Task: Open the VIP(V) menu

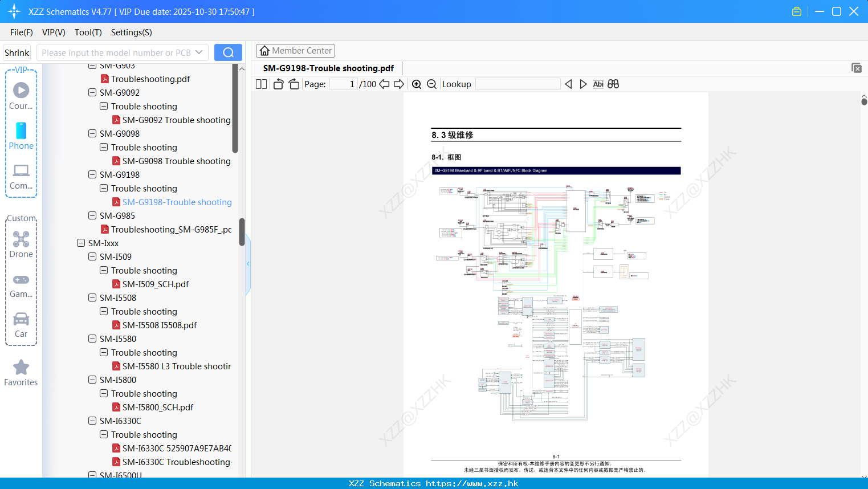Action: coord(54,32)
